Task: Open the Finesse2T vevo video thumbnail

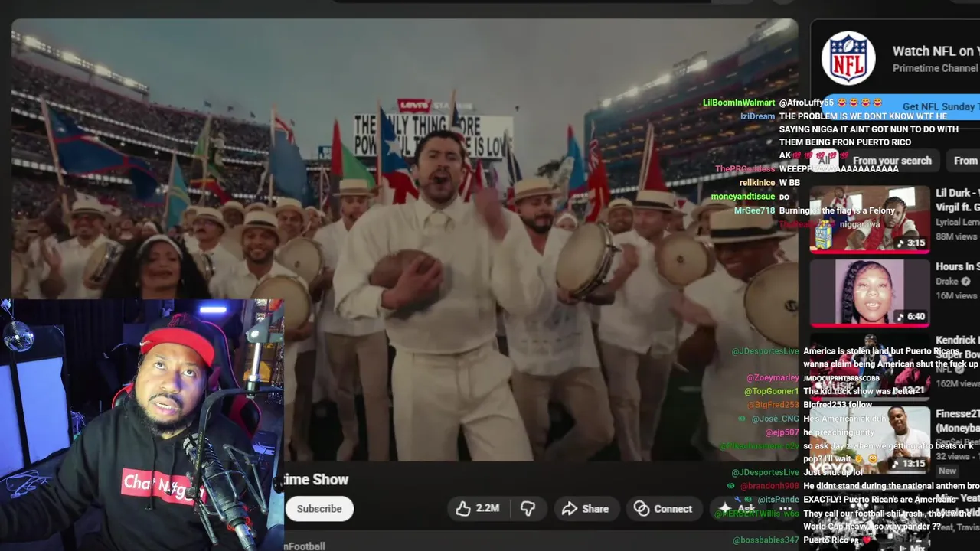Action: point(870,439)
